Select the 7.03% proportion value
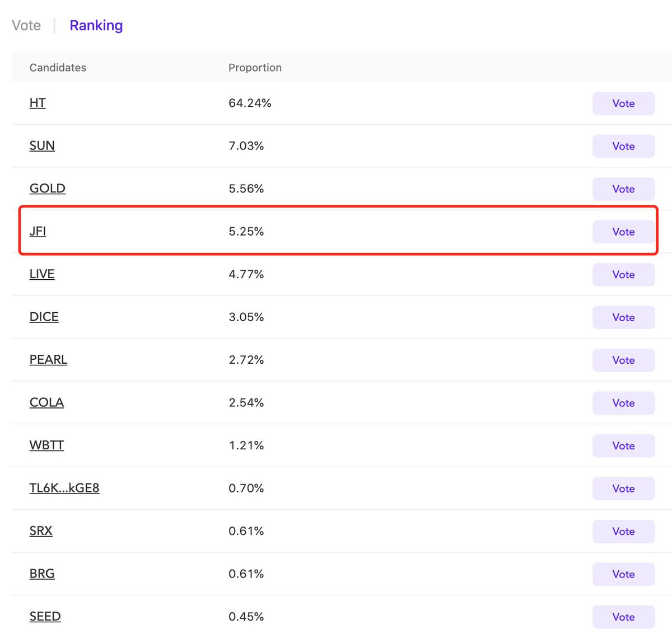Screen dimensions: 672x634 pos(246,145)
